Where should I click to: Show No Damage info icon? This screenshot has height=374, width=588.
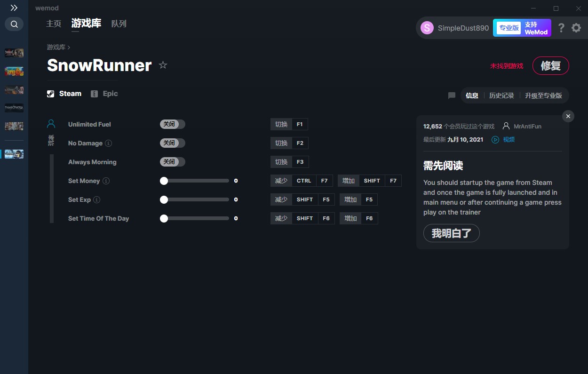tap(109, 143)
